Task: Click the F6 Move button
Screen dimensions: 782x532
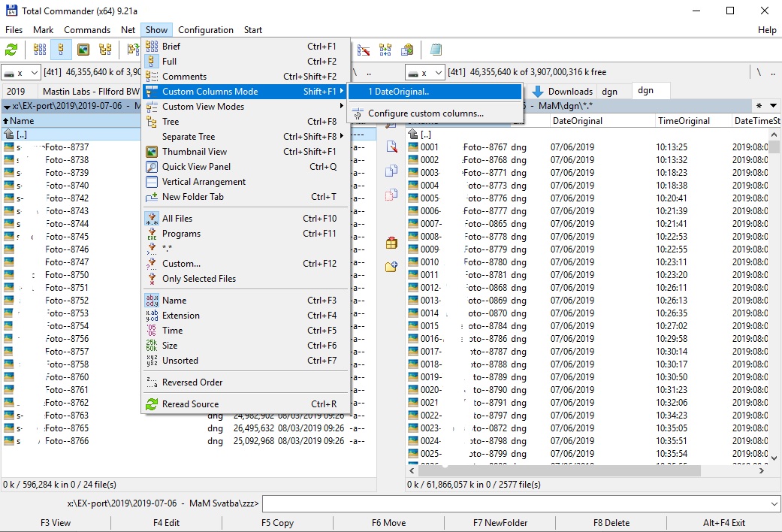Action: pyautogui.click(x=388, y=523)
